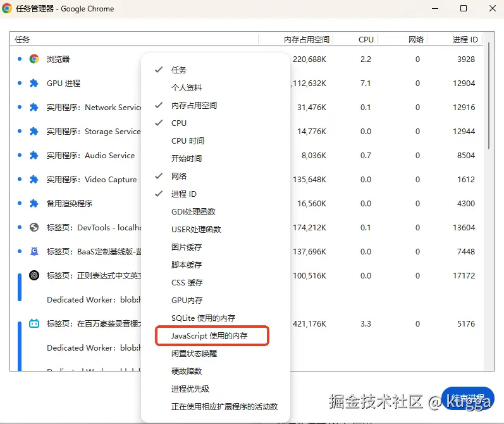Enable the 图片缓存 column
Image resolution: width=504 pixels, height=424 pixels.
point(216,247)
